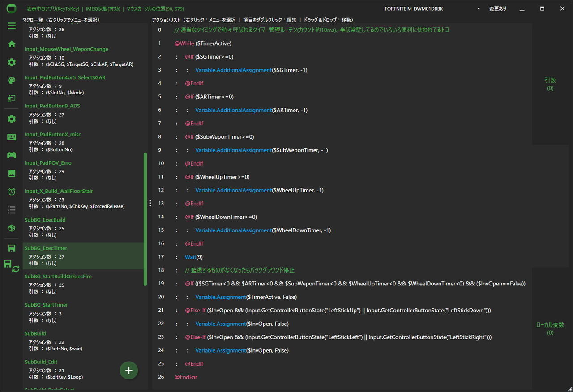Select the SubBG_StartTimer macro

47,305
